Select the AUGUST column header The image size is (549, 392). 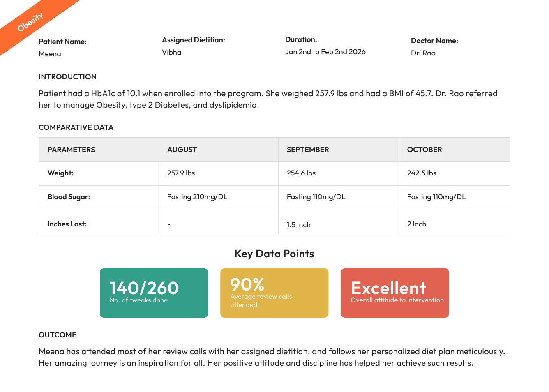click(219, 150)
